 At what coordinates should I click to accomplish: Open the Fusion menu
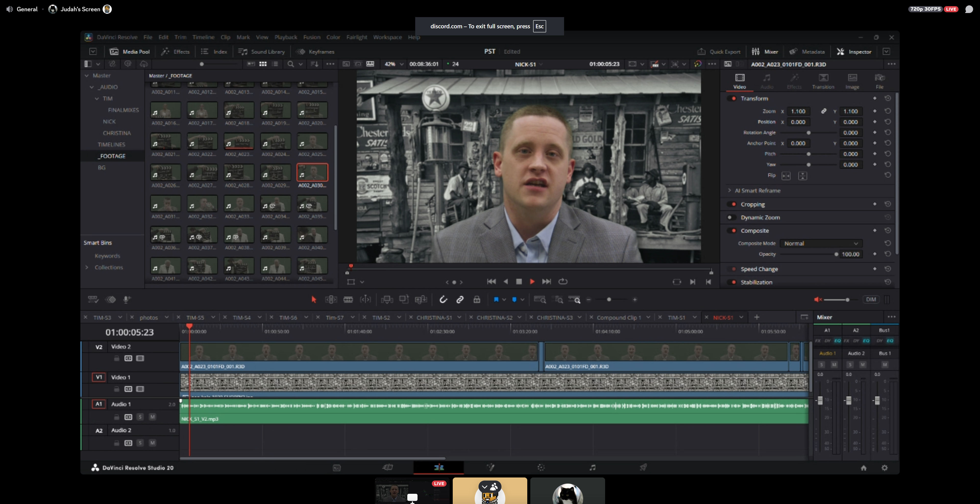coord(312,37)
